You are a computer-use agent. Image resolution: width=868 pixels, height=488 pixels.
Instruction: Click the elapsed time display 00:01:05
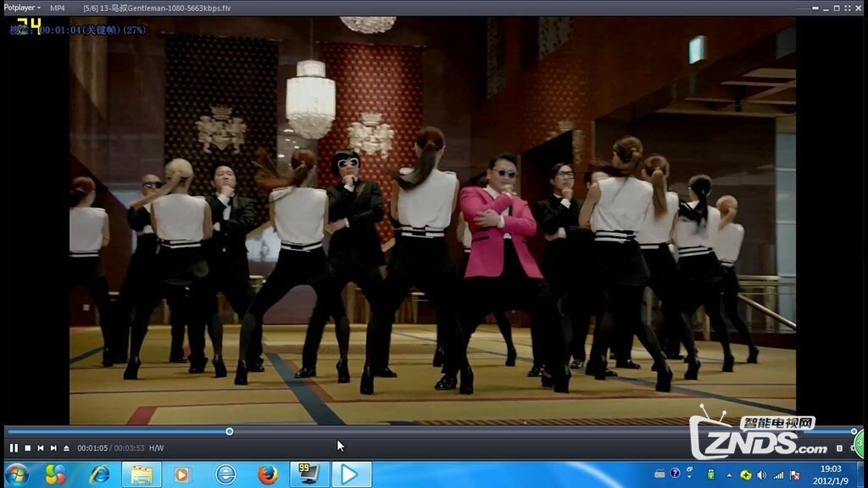tap(92, 448)
